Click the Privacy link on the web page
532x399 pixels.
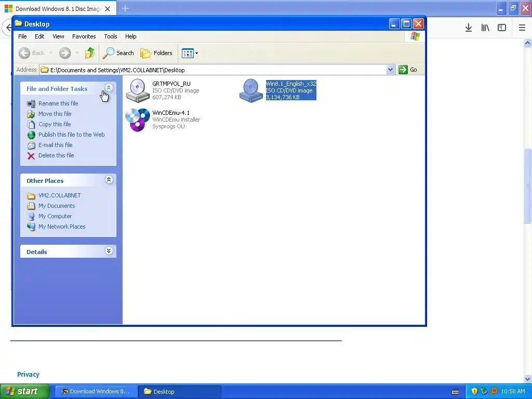[x=28, y=374]
